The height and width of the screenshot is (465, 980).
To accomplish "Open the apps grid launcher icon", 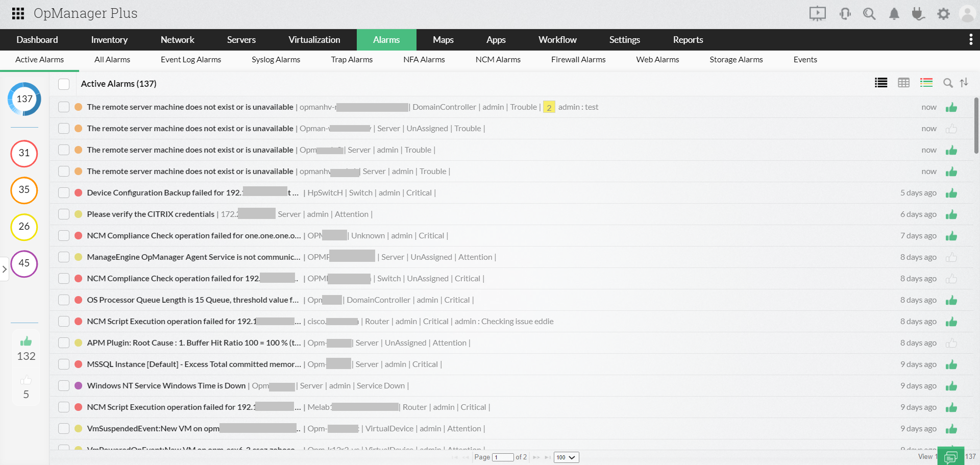I will click(x=18, y=13).
